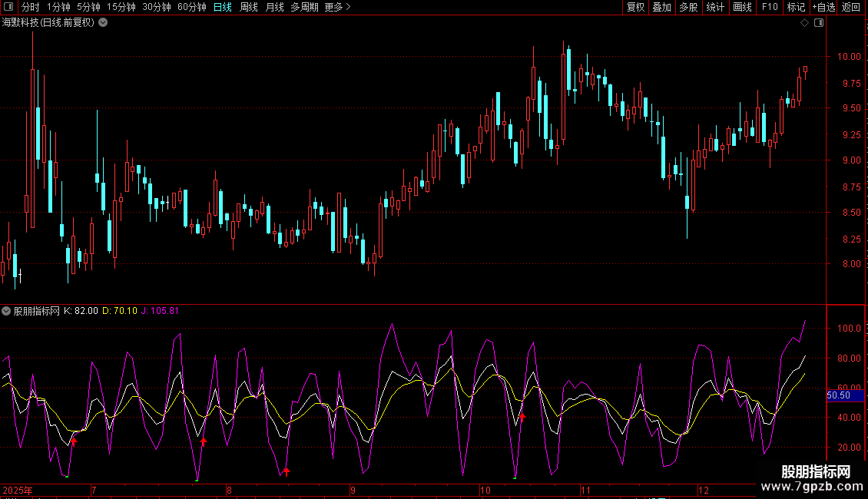
Task: Add stock to watchlist with +自选
Action: click(x=823, y=7)
